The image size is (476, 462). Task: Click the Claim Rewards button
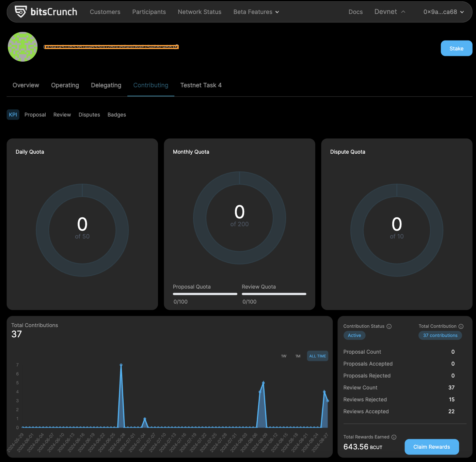pyautogui.click(x=431, y=447)
